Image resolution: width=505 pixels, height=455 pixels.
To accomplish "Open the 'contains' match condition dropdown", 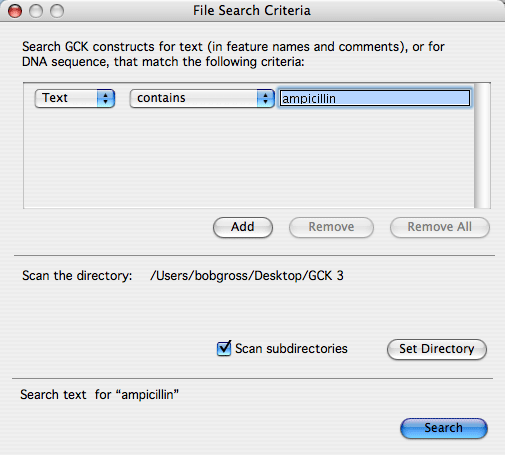I will point(202,98).
